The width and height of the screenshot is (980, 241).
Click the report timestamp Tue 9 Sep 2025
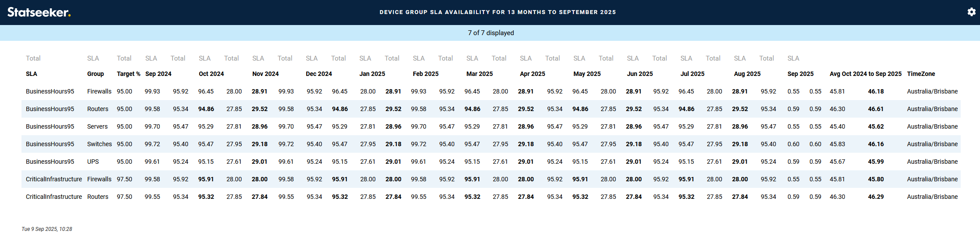[46, 229]
